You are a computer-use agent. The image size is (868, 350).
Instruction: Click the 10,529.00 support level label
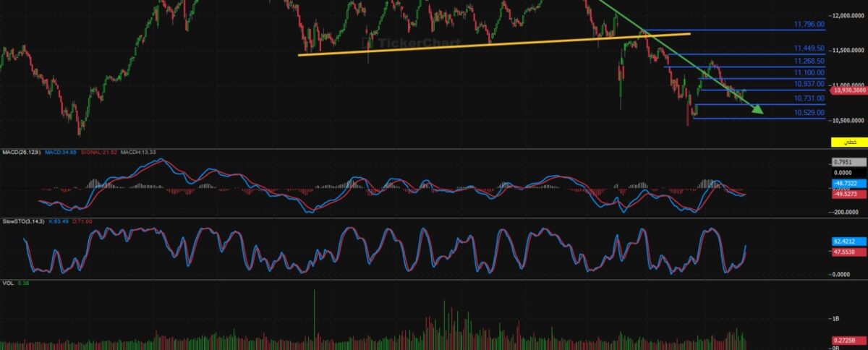[809, 113]
